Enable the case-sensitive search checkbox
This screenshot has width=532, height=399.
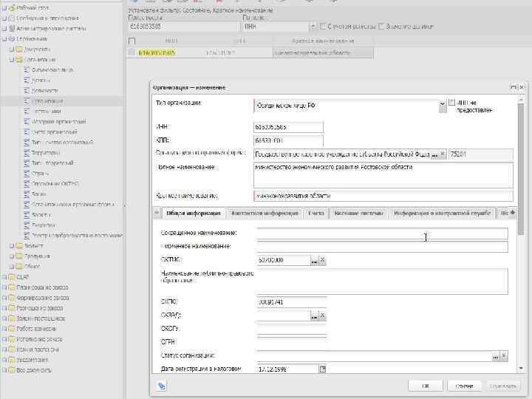click(x=323, y=27)
